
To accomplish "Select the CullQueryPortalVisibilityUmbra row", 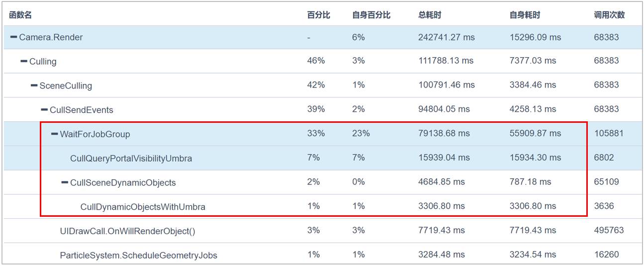I will coord(131,158).
